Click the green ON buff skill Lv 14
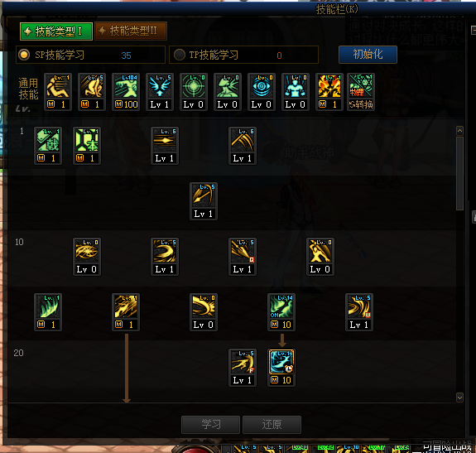Viewport: 476px width, 453px height. (281, 306)
